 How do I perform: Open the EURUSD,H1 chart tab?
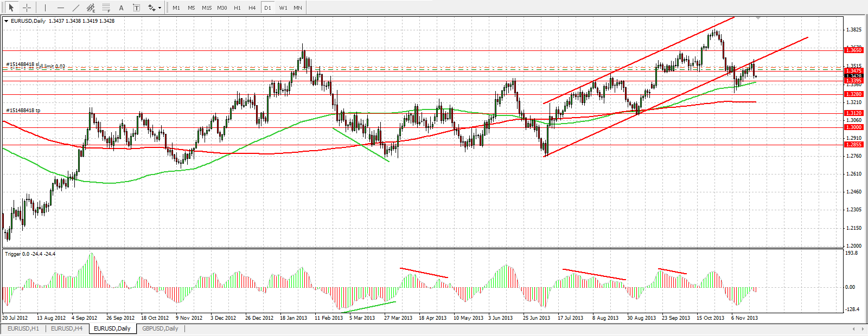pos(23,328)
